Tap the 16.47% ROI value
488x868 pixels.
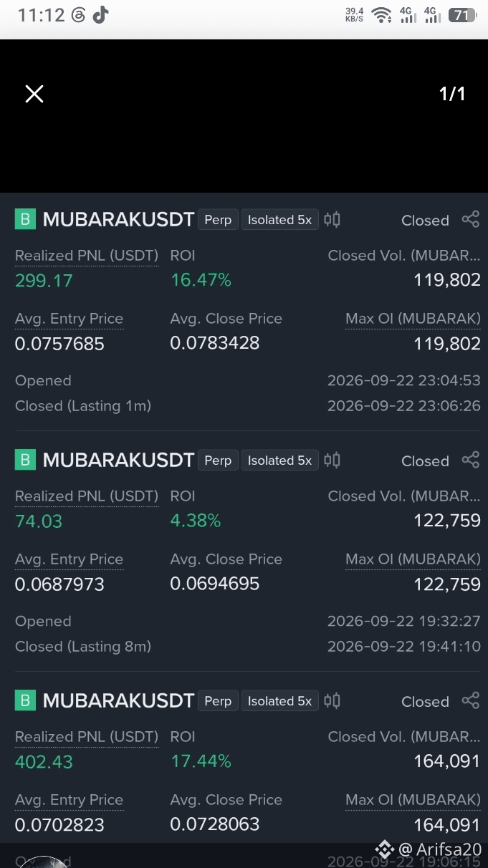(201, 281)
